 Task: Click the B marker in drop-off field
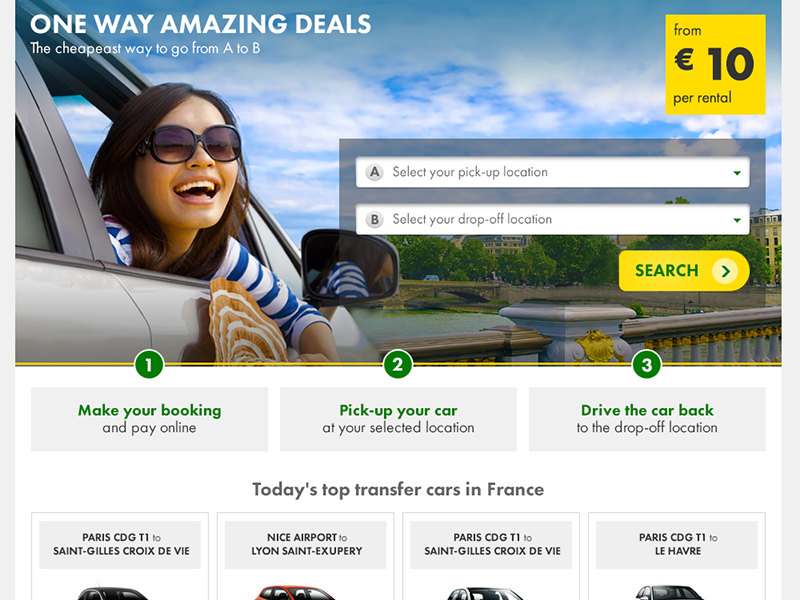coord(374,219)
